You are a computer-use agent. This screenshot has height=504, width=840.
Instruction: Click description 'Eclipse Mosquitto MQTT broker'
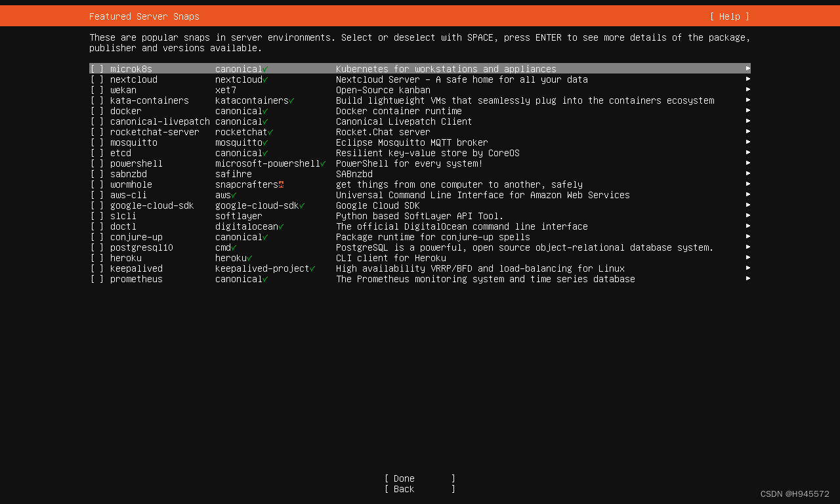click(412, 142)
